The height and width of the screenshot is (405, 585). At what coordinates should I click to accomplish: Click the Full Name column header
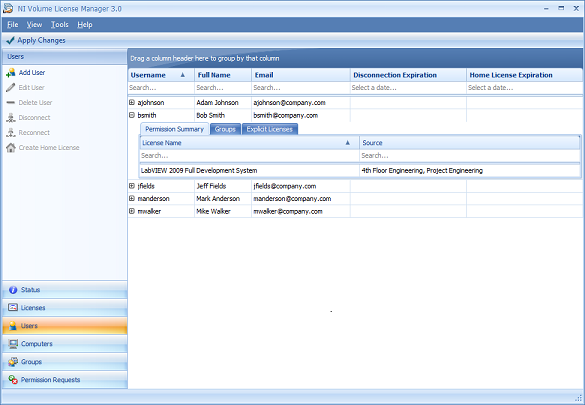click(223, 75)
